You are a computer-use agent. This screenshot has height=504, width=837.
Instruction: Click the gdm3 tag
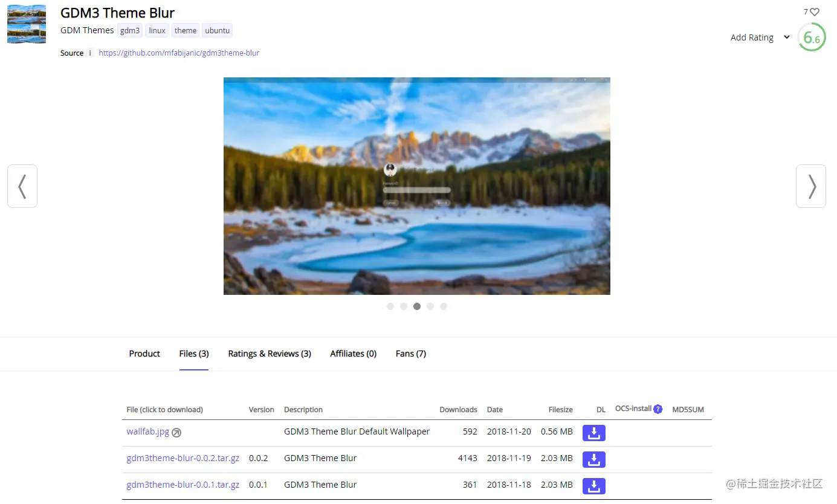[130, 31]
